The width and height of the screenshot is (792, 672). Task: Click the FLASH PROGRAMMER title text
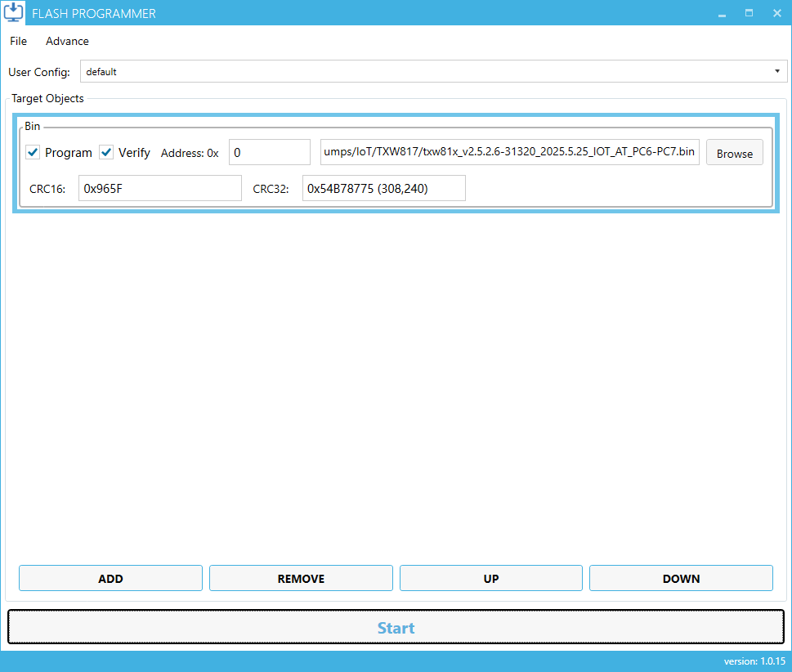point(94,14)
